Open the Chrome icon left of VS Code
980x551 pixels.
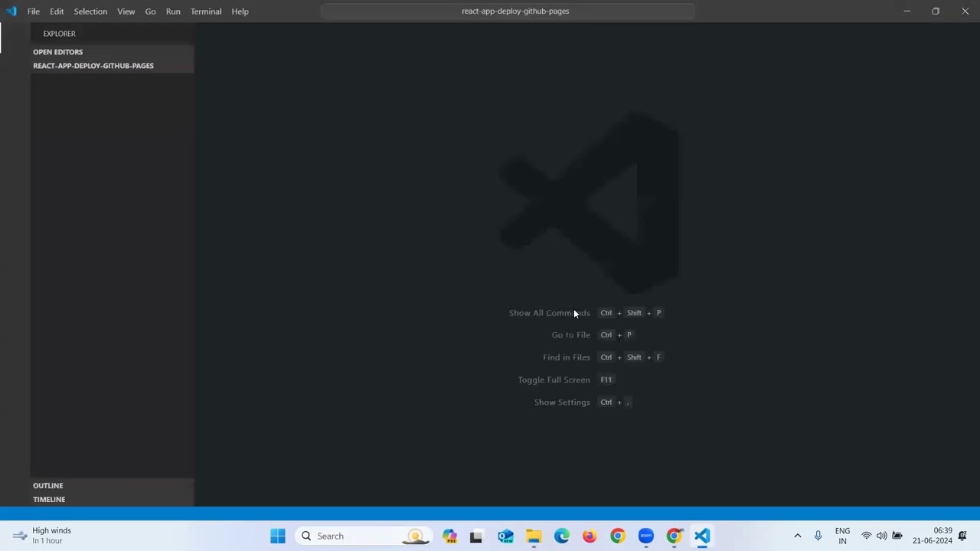[x=674, y=536]
